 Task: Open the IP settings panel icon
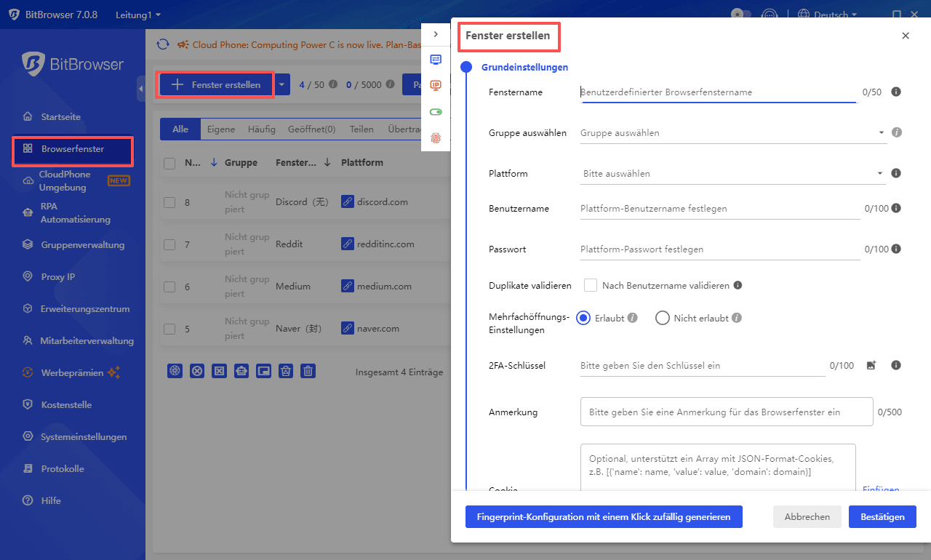point(435,85)
